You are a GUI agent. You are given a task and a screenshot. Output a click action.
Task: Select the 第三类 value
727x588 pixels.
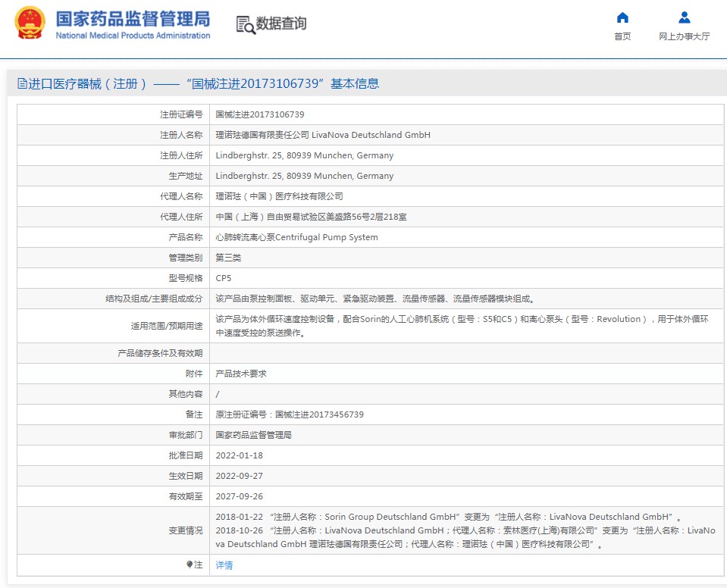click(229, 258)
